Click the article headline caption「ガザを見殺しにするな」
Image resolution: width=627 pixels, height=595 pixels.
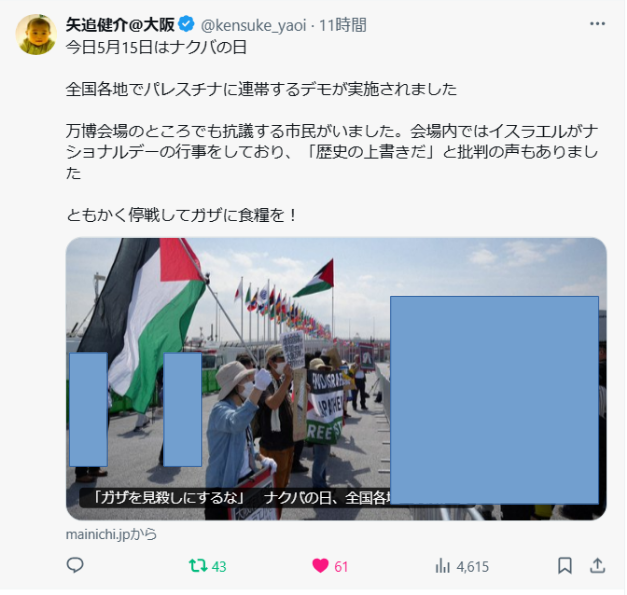point(169,498)
